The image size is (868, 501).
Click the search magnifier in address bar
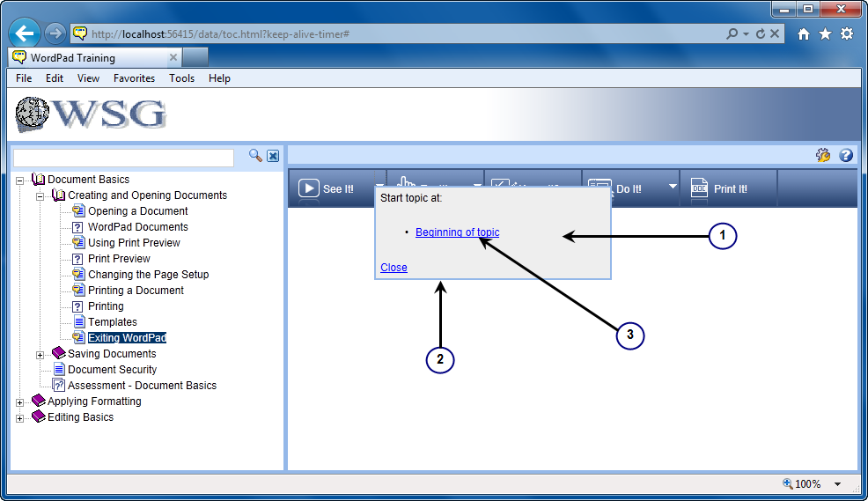click(732, 33)
